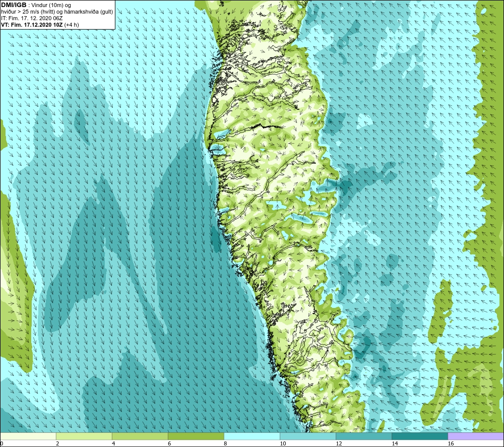The image size is (504, 447).
Task: Click the 0–2 m/s pale yellow legend swatch
Action: click(x=28, y=436)
